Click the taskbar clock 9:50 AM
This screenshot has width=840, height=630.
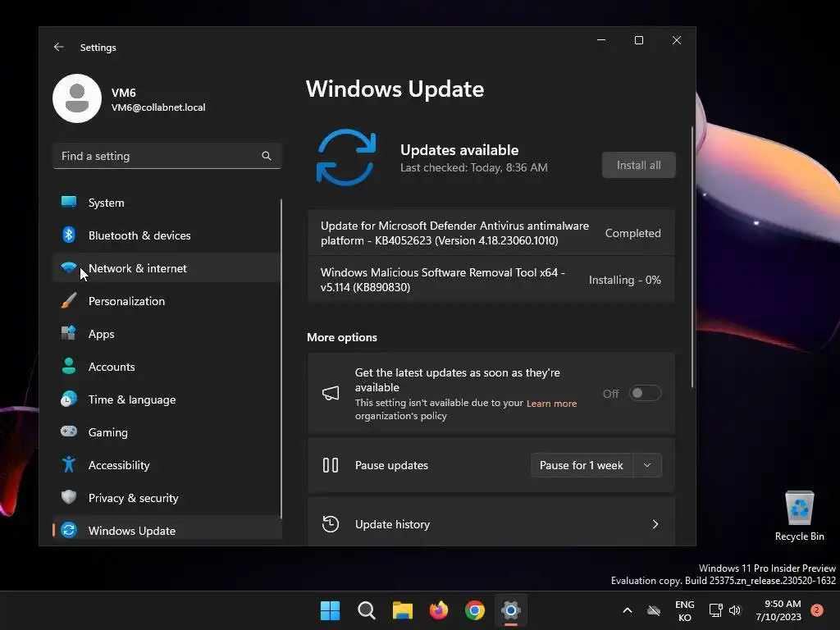[x=778, y=610]
